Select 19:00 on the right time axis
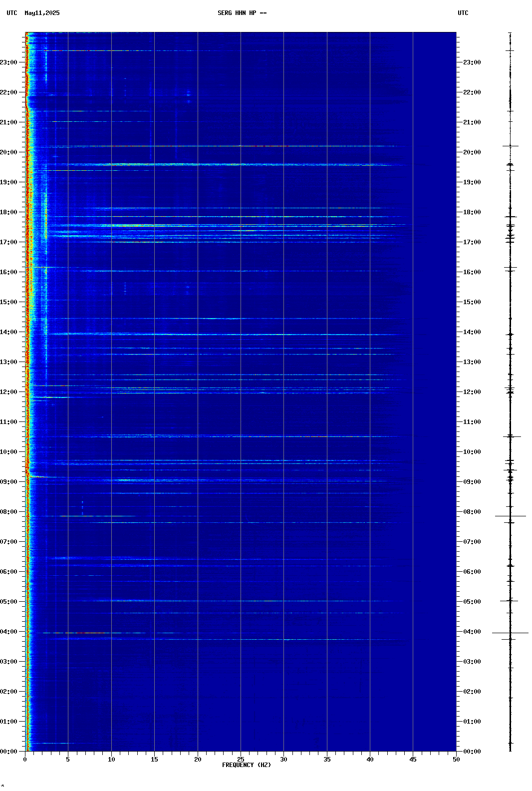Screen dimensions: 532x791 tap(472, 182)
